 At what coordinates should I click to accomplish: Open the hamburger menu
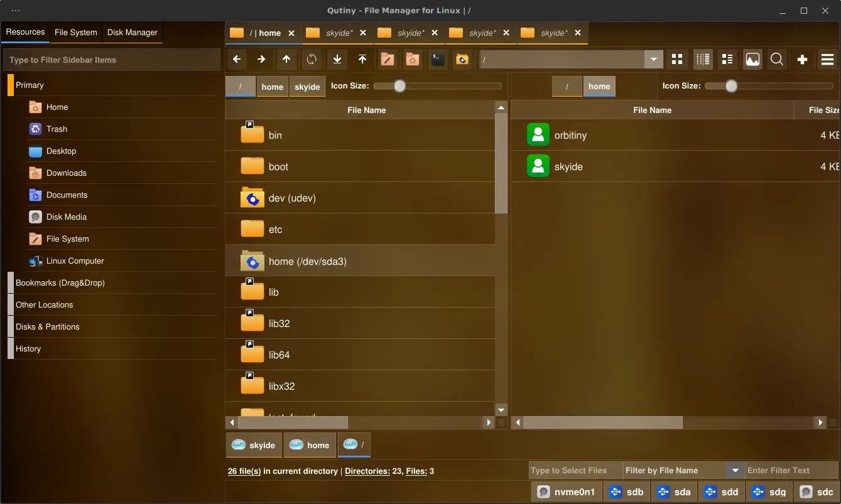tap(827, 60)
